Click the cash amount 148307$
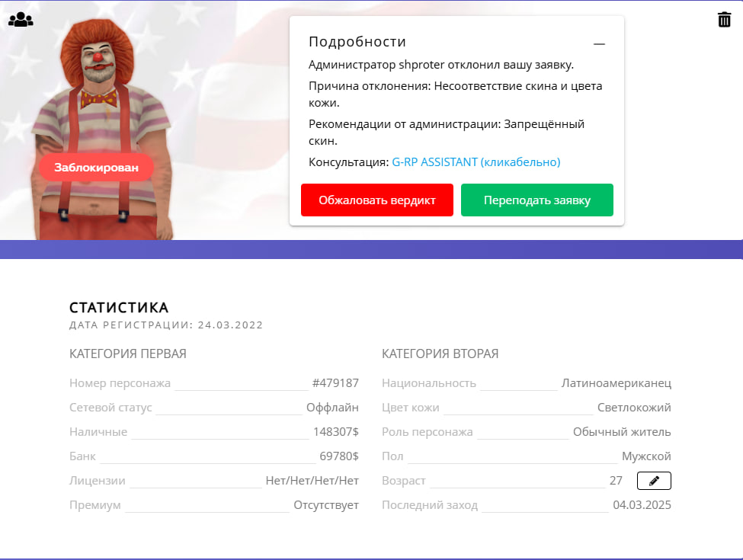 [335, 432]
